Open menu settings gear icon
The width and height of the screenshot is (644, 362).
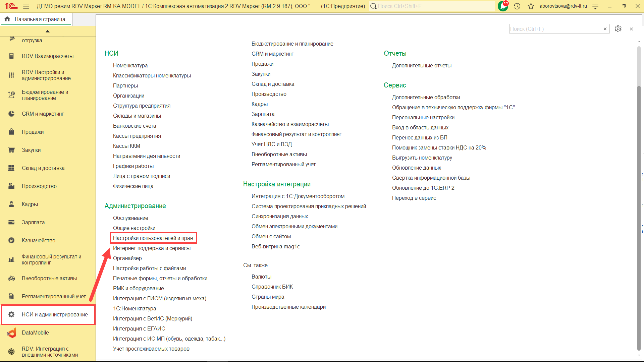pyautogui.click(x=618, y=29)
